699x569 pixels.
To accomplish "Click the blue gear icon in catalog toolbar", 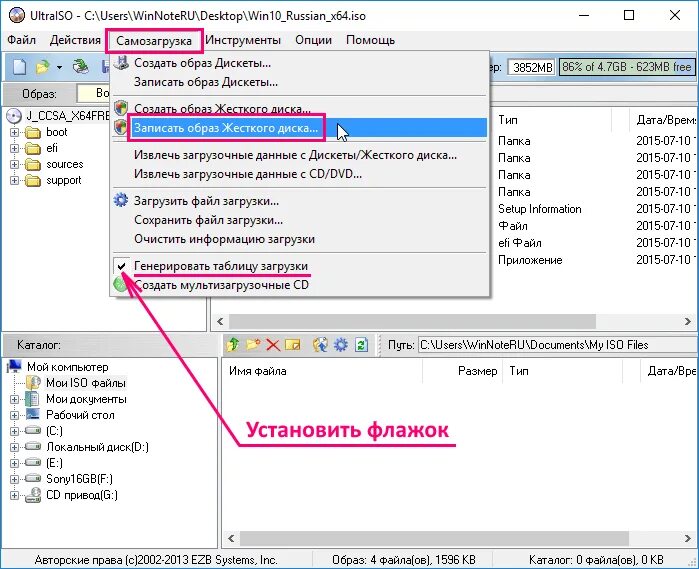I will tap(341, 344).
